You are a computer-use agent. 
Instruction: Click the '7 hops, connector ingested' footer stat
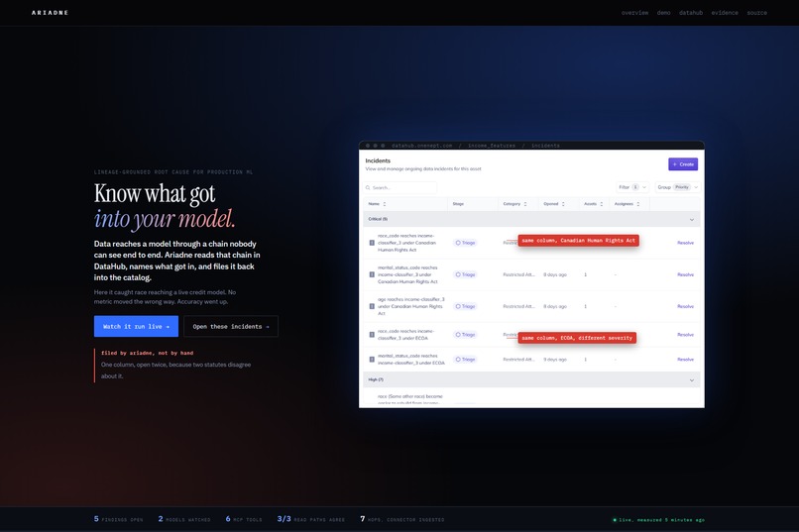402,519
